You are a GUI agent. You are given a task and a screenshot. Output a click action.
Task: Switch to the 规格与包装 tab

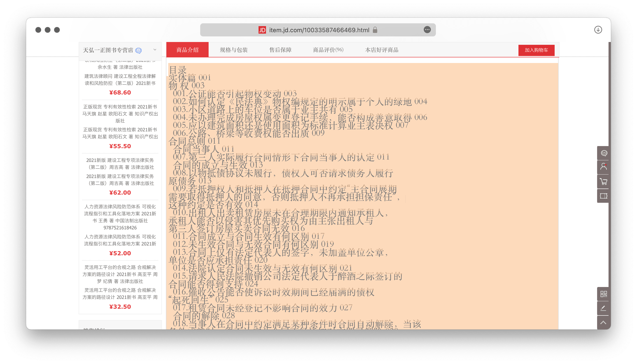234,50
